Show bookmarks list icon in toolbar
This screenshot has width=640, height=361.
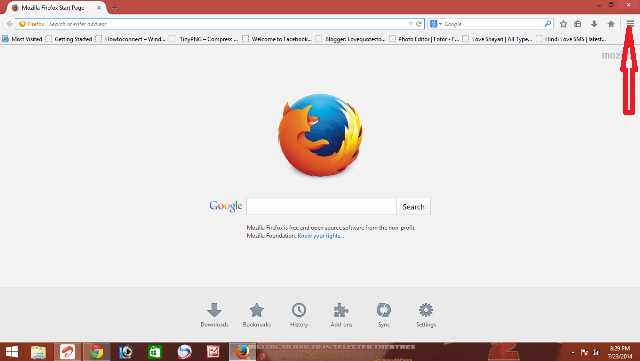[578, 24]
